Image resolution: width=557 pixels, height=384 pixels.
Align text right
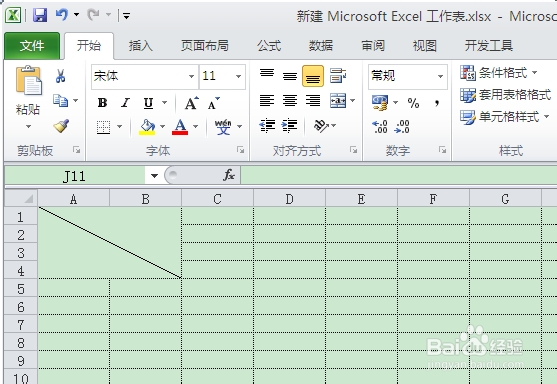313,101
